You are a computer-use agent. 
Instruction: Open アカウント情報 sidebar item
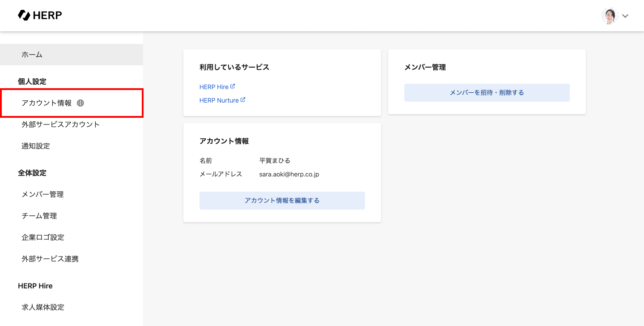(x=47, y=103)
